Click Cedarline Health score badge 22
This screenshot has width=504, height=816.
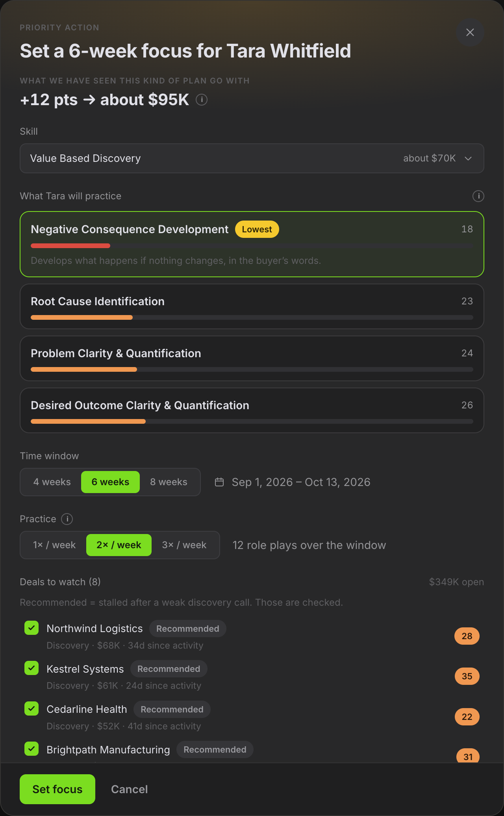[467, 717]
